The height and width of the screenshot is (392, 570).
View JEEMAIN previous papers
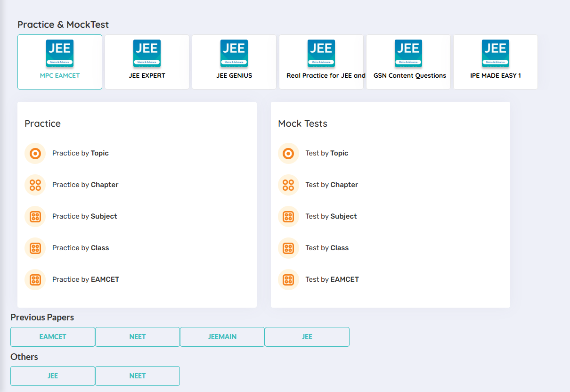pyautogui.click(x=222, y=337)
